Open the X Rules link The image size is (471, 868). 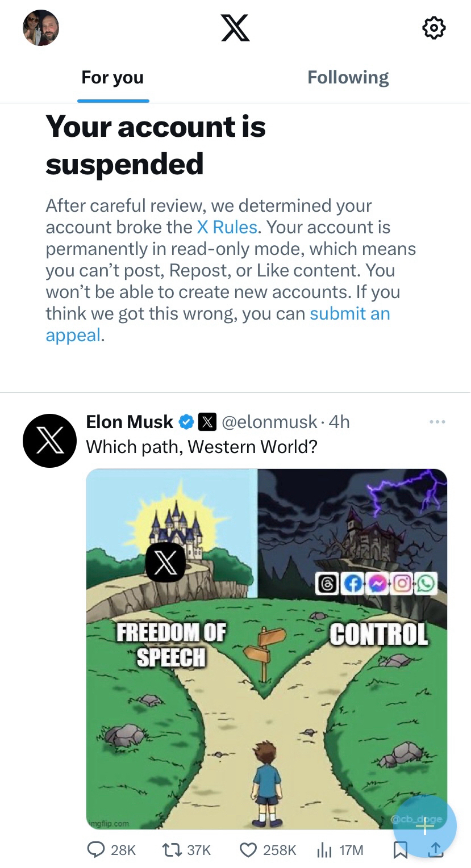[x=227, y=228]
